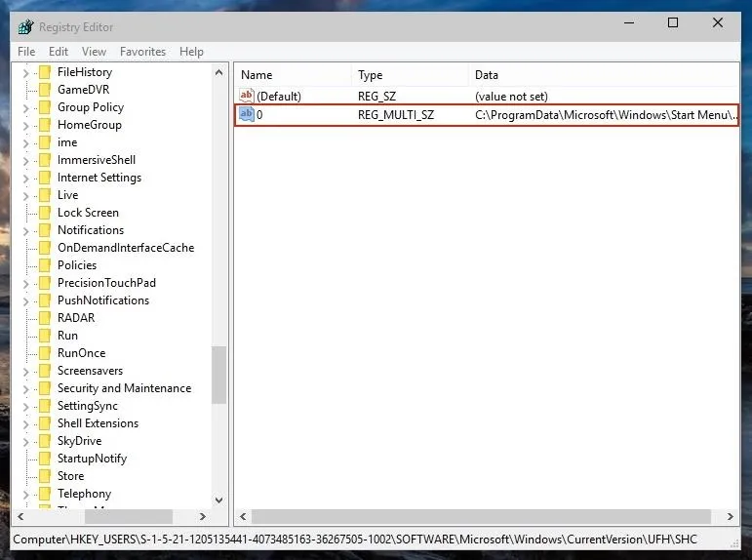
Task: Click the Policies folder icon
Action: pyautogui.click(x=45, y=265)
